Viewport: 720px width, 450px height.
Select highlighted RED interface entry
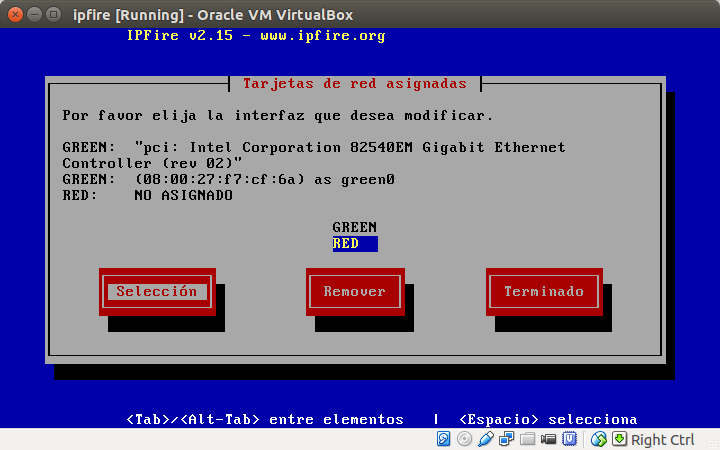pyautogui.click(x=355, y=244)
